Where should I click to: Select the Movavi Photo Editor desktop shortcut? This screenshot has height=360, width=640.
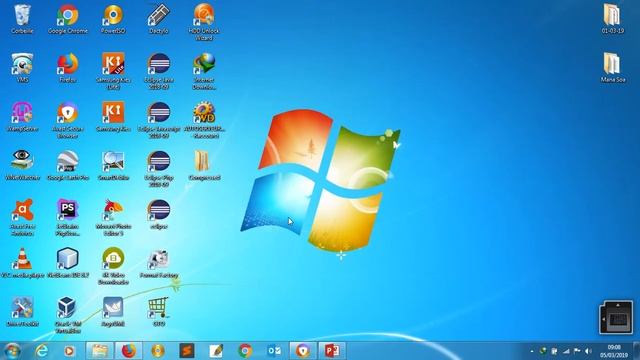(x=113, y=217)
